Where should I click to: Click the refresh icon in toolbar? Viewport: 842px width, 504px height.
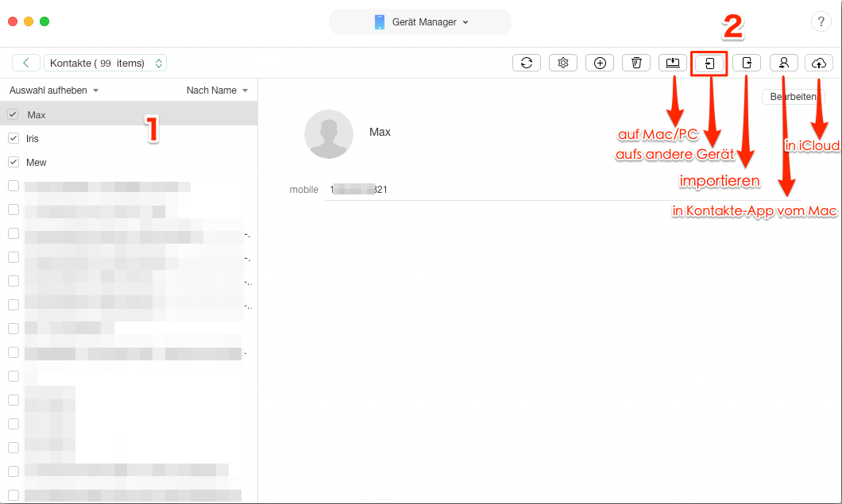click(527, 63)
